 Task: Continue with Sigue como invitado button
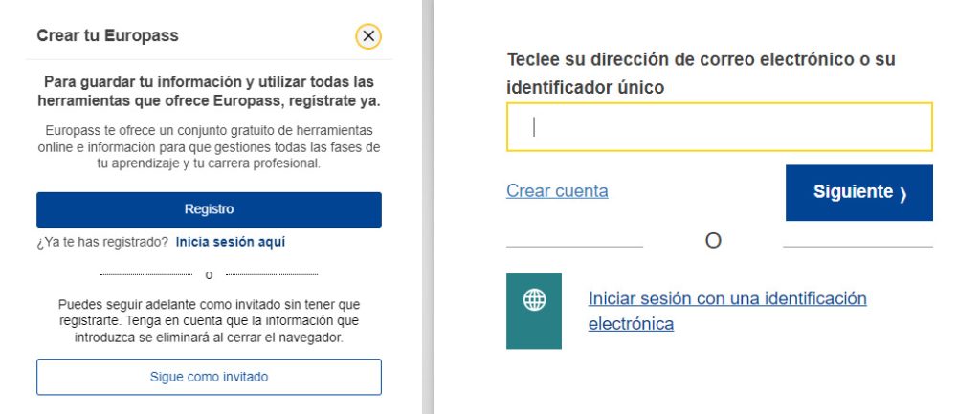pos(209,377)
